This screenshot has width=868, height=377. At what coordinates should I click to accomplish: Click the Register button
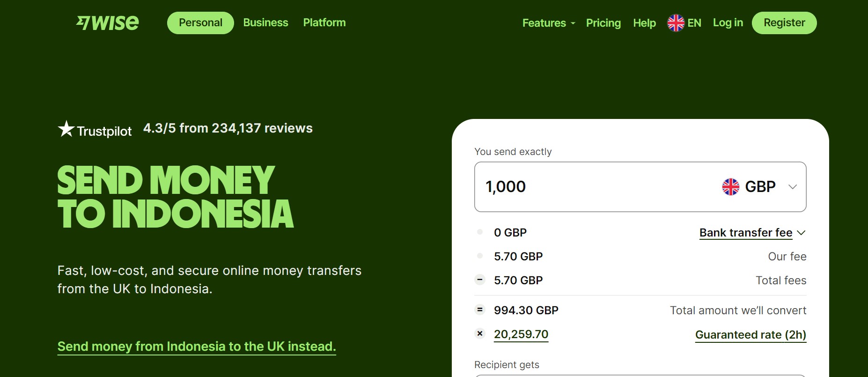tap(784, 23)
